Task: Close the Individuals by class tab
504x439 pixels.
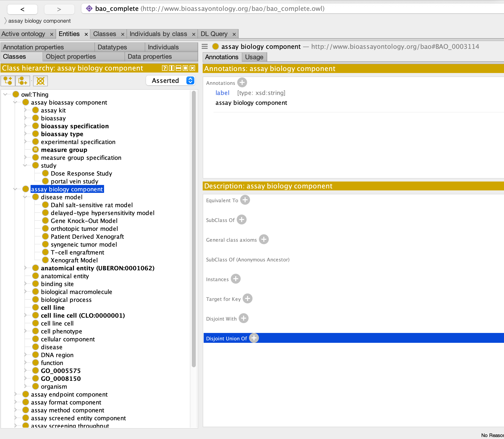Action: [x=194, y=34]
